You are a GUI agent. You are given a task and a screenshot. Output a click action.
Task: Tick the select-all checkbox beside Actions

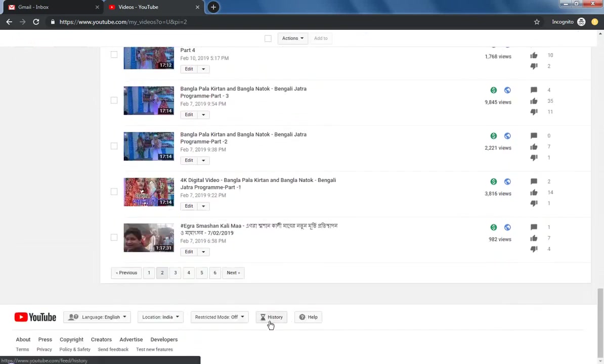point(268,38)
